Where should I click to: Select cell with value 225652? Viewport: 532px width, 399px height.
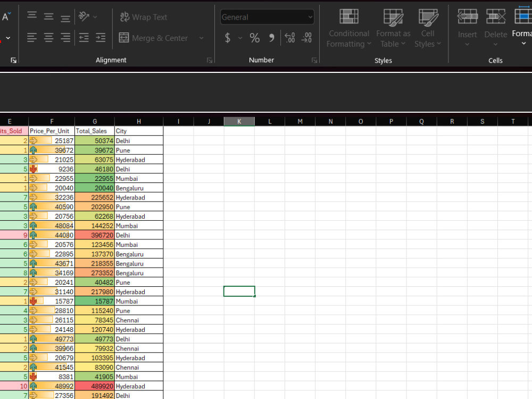click(95, 197)
